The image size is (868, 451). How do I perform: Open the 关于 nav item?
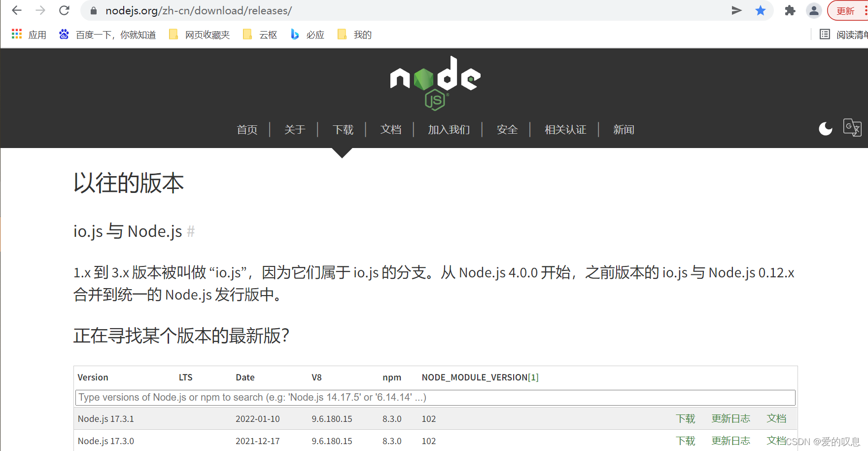pos(295,130)
